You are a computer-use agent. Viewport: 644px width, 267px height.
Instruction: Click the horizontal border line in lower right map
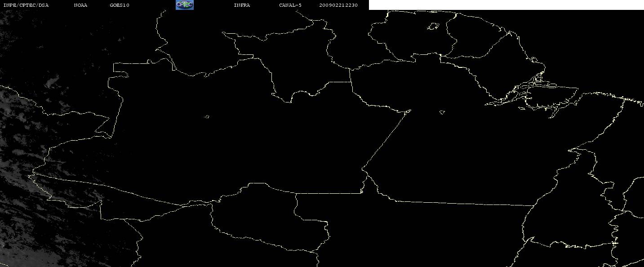click(463, 203)
